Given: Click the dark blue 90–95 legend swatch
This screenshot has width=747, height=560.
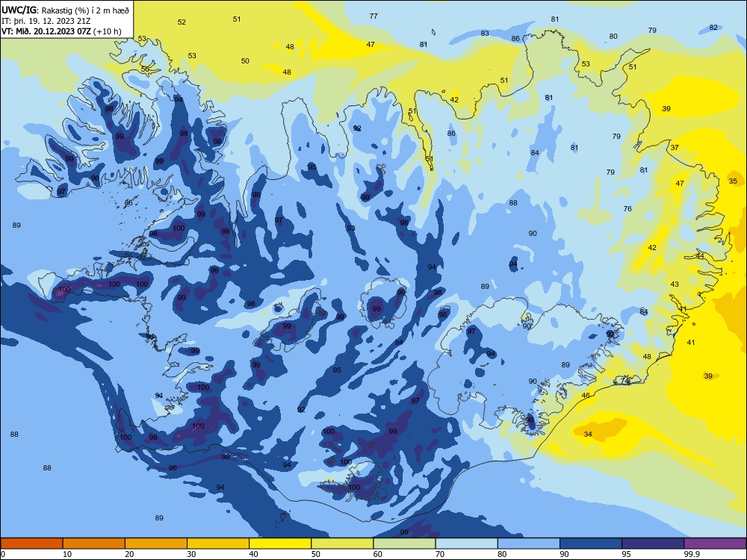Looking at the screenshot, I should coord(591,544).
